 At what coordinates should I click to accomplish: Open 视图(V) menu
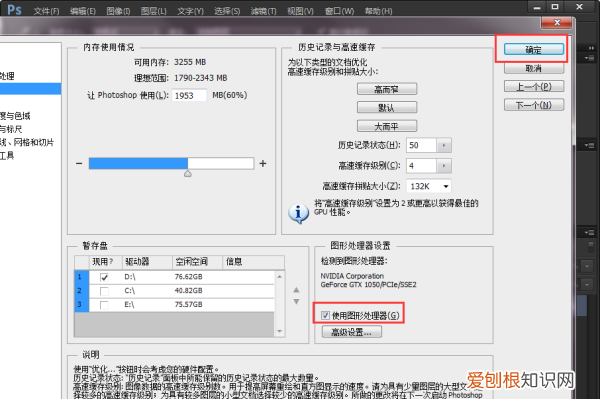[300, 11]
